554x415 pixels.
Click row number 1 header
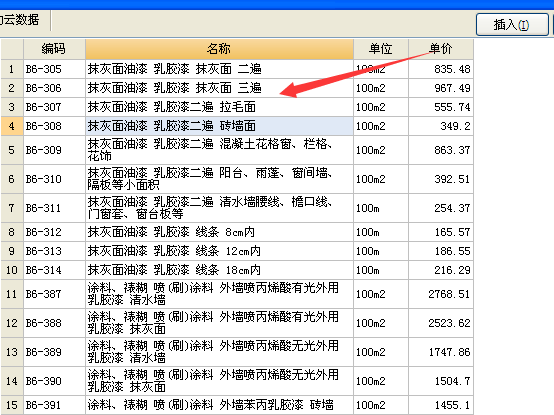(x=12, y=69)
